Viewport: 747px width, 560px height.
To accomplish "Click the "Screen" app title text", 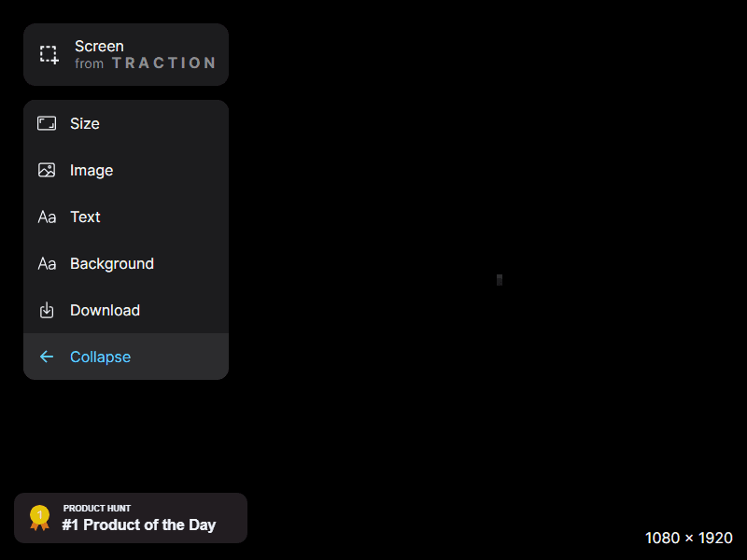I will 99,46.
